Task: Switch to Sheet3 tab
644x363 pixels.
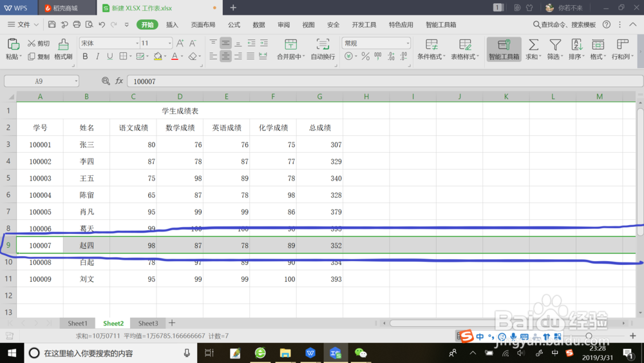Action: click(148, 323)
